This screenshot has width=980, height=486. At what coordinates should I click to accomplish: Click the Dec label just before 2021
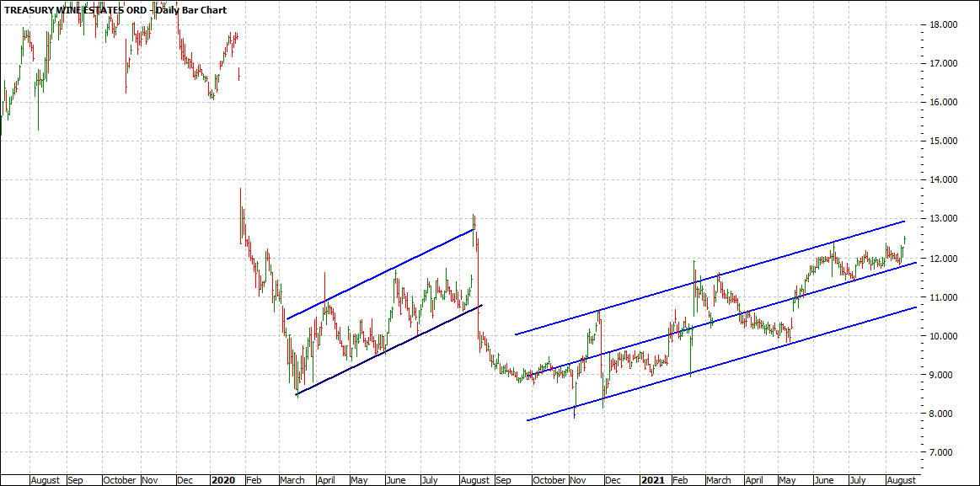click(x=613, y=480)
